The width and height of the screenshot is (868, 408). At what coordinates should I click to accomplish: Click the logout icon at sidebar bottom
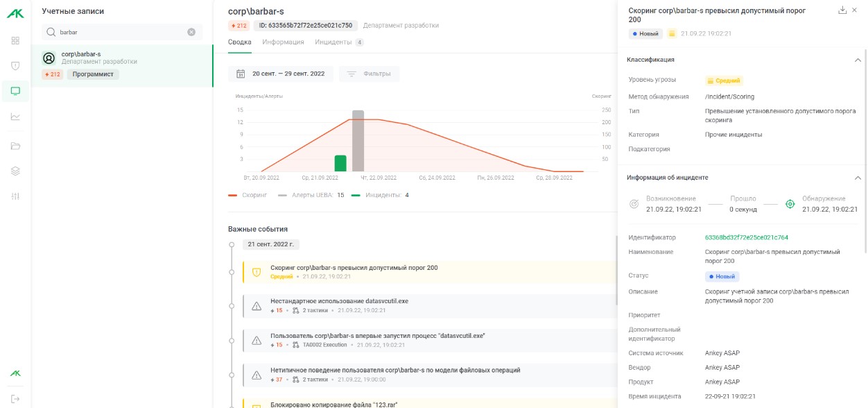(15, 398)
